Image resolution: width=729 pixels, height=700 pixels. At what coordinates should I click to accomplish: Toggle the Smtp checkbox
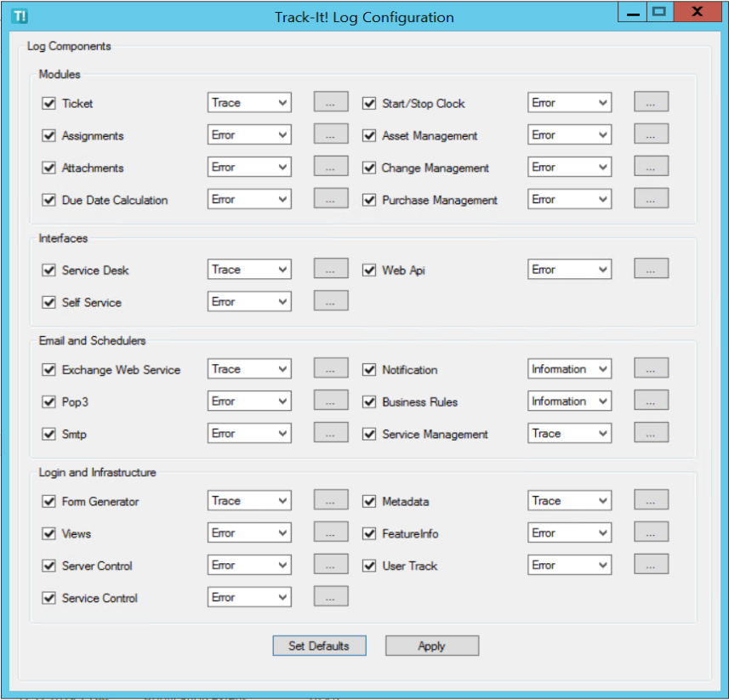(x=48, y=434)
